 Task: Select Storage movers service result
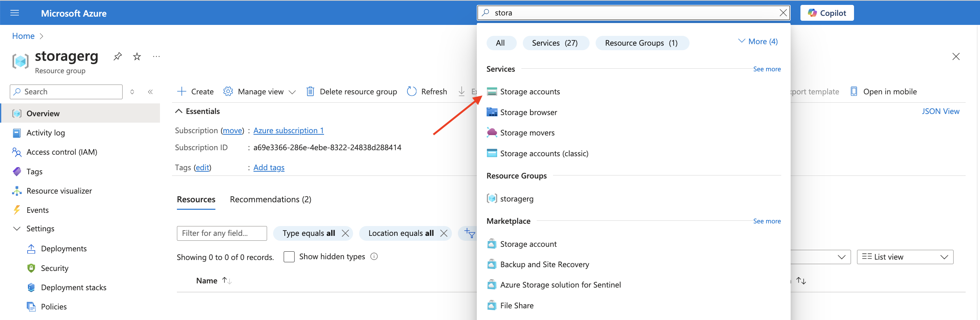coord(527,133)
